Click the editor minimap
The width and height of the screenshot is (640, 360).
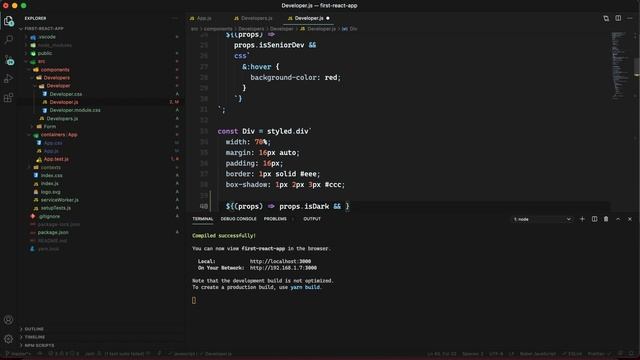(621, 65)
